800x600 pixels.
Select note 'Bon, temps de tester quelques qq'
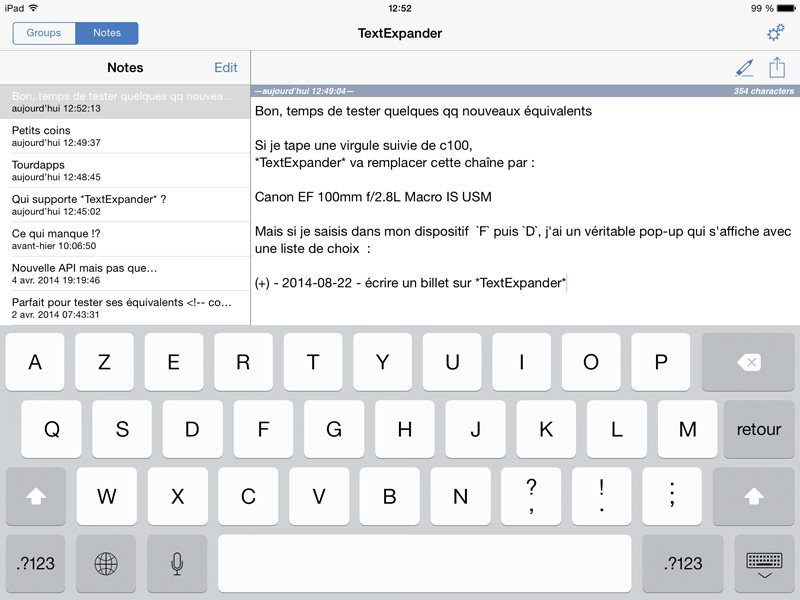(125, 102)
